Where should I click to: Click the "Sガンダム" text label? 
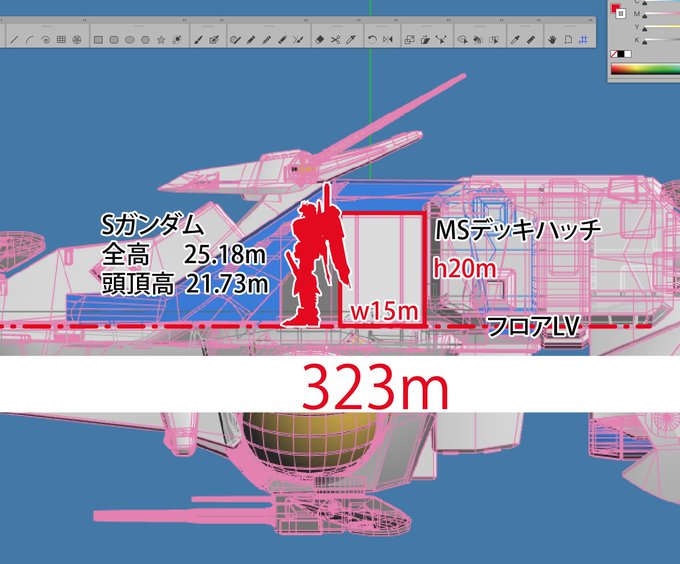coord(152,225)
